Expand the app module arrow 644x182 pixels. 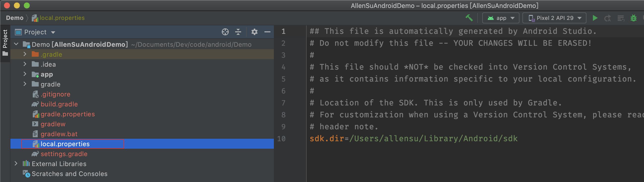coord(25,74)
